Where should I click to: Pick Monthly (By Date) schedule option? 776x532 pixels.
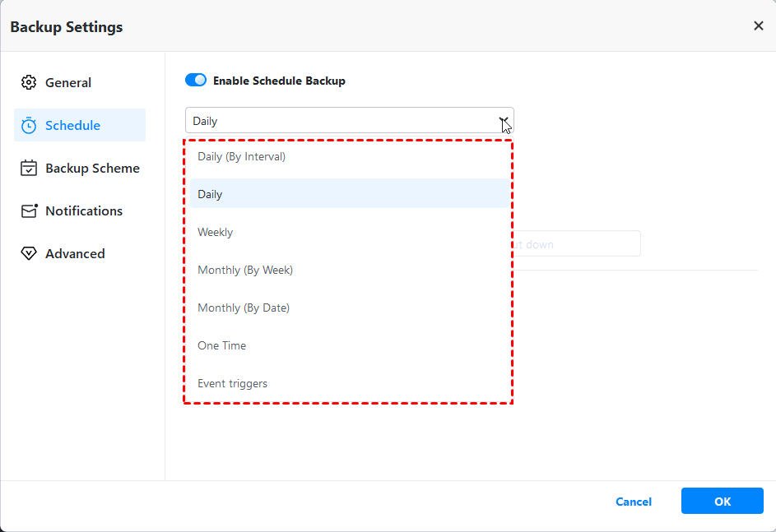(244, 308)
